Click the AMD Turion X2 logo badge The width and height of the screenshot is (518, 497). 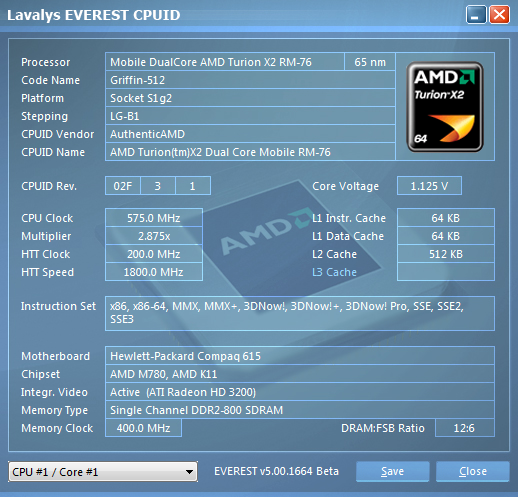[x=445, y=107]
